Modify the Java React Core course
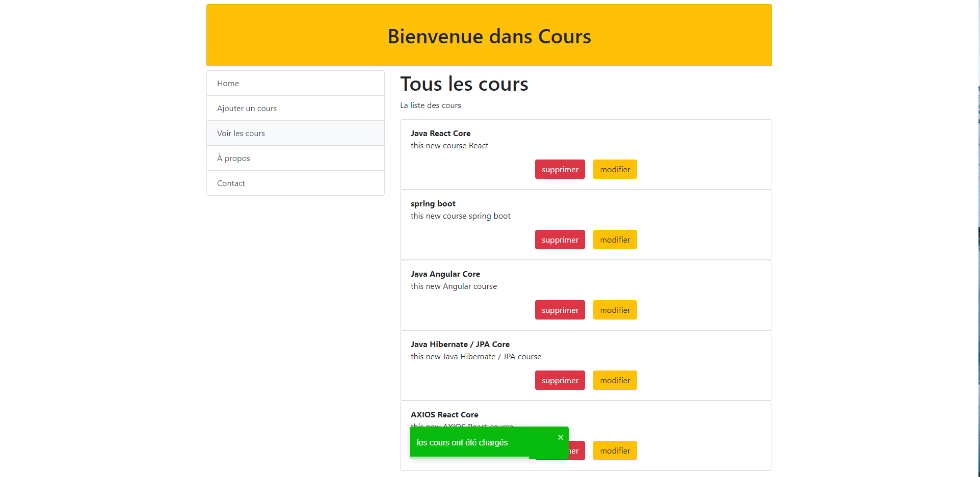The width and height of the screenshot is (980, 477). click(x=615, y=169)
